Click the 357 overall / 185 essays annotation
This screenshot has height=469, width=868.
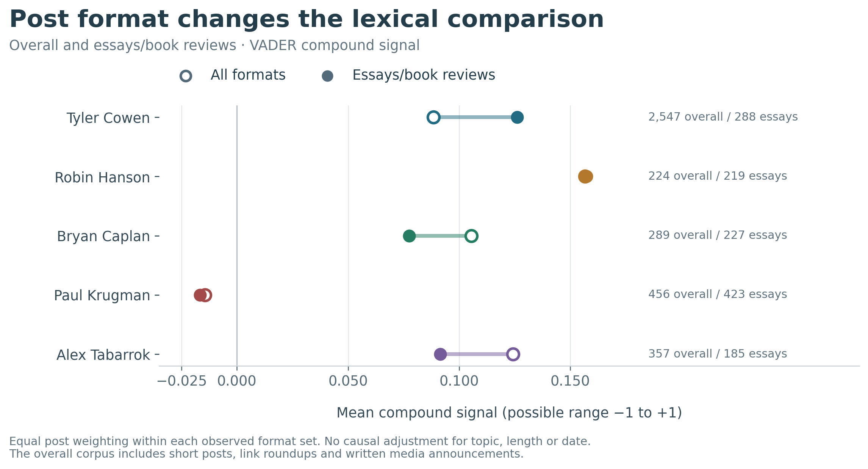[718, 354]
